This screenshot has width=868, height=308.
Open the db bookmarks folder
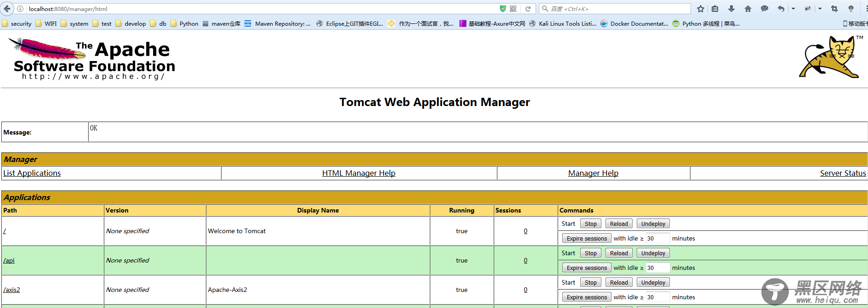point(158,23)
